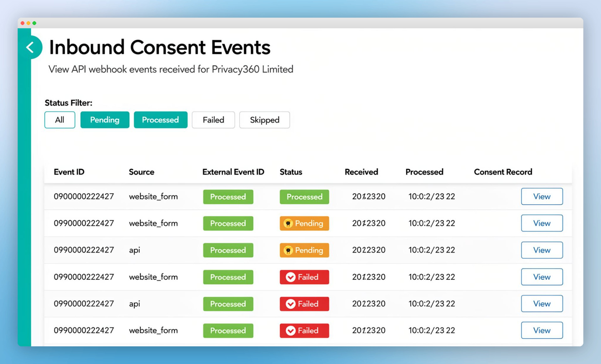Click the macOS red close dot
Screen dimensions: 601x364
point(23,23)
